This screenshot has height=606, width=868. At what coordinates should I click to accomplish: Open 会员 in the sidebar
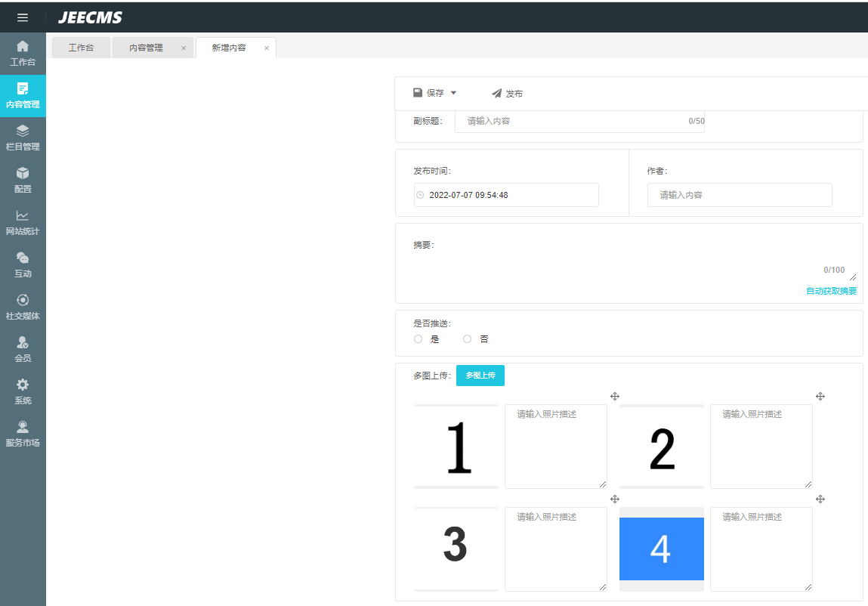click(x=23, y=350)
